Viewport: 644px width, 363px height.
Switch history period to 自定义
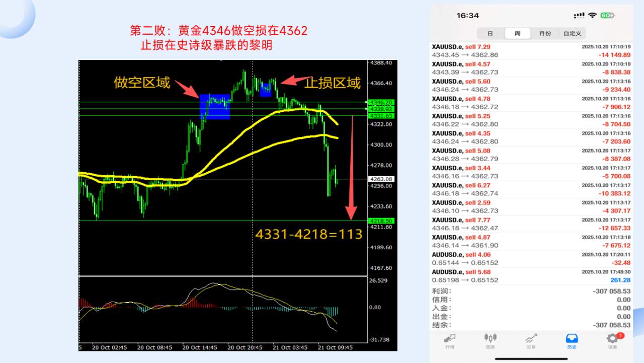[572, 33]
